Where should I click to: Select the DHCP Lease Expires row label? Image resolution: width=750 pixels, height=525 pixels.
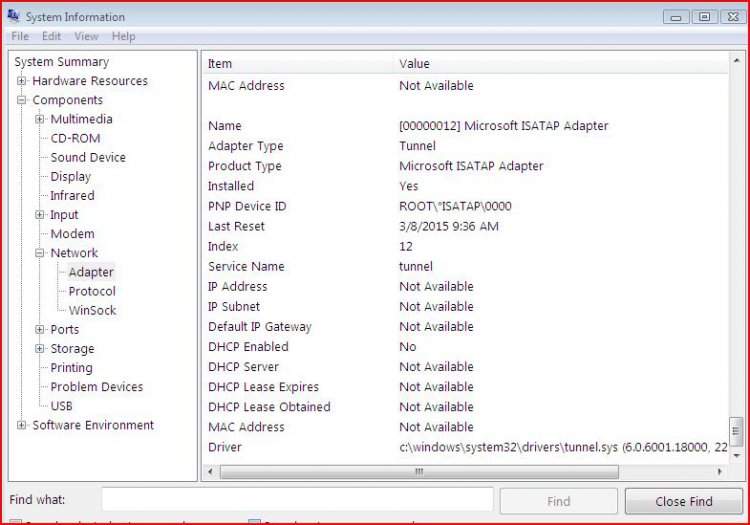[x=264, y=387]
